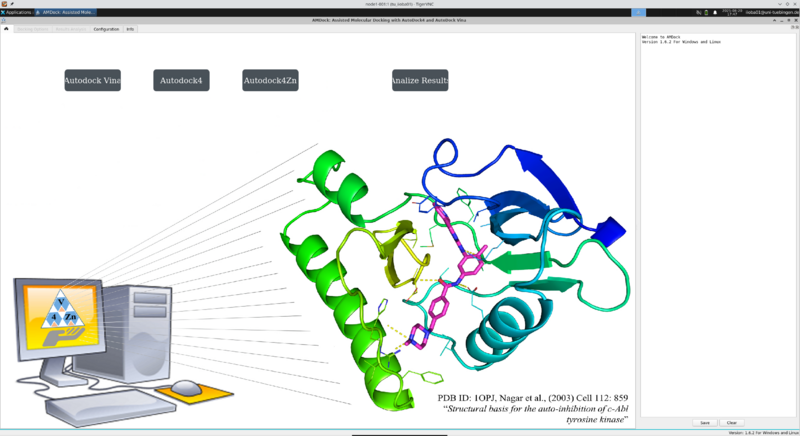Open the Info tab
This screenshot has height=436, width=800.
pyautogui.click(x=130, y=29)
